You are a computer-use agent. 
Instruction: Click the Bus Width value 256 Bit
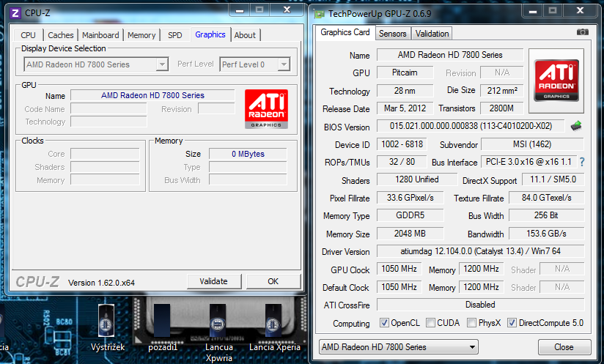tap(546, 215)
